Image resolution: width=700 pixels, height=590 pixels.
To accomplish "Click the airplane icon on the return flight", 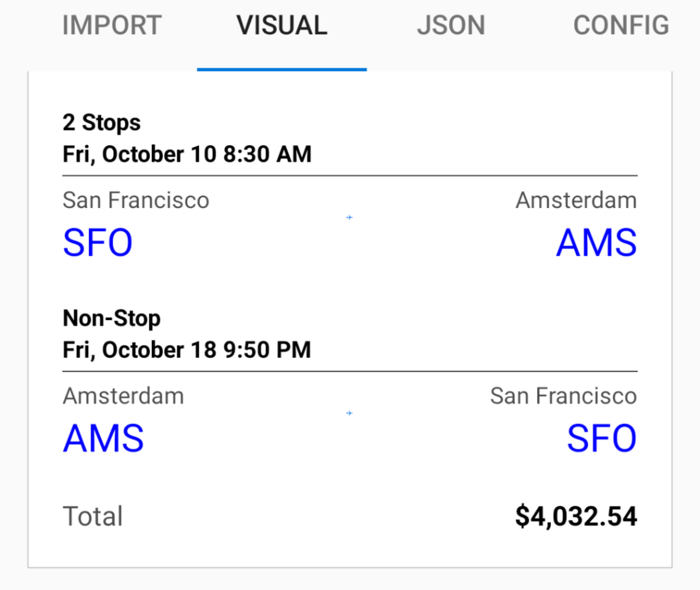I will [349, 413].
